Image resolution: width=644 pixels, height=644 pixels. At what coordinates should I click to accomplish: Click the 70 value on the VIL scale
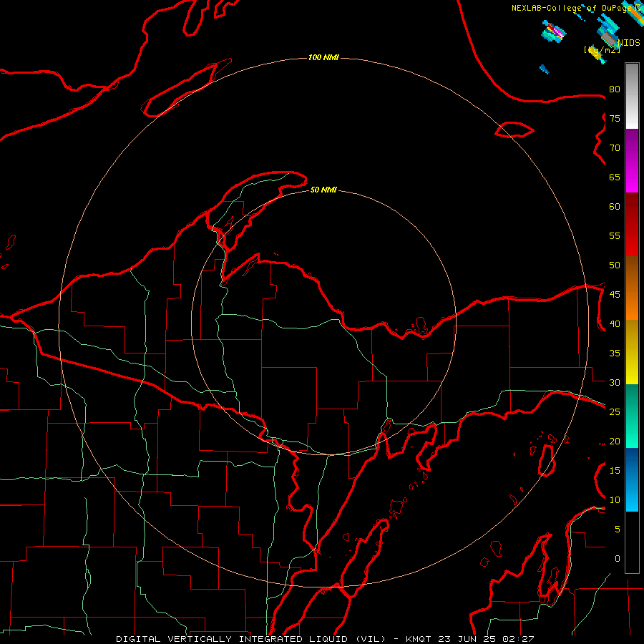point(615,148)
